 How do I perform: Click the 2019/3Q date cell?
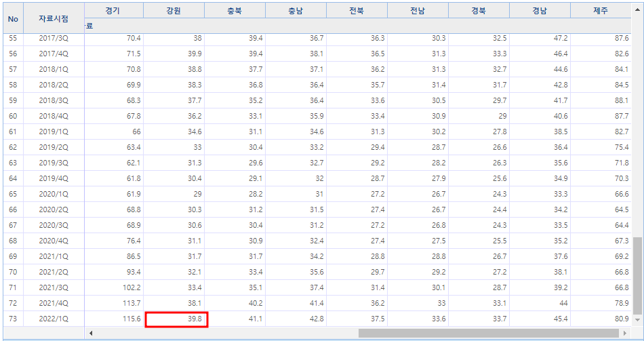54,163
